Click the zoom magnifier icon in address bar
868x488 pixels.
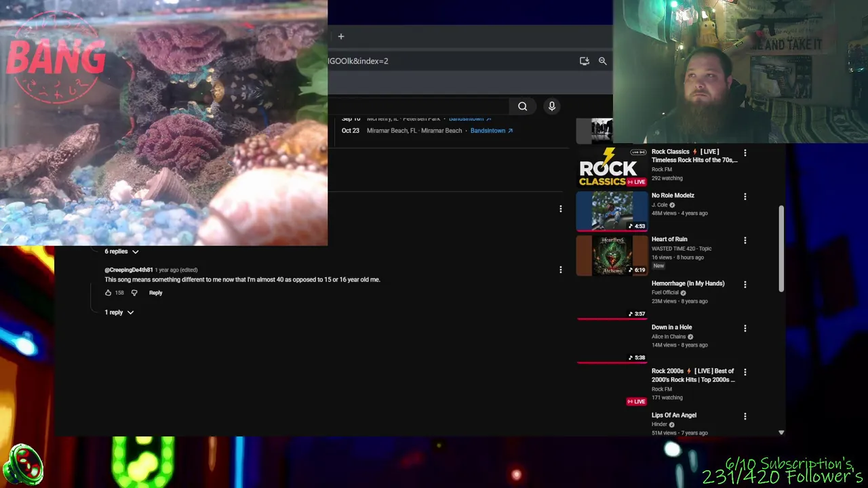click(x=603, y=61)
